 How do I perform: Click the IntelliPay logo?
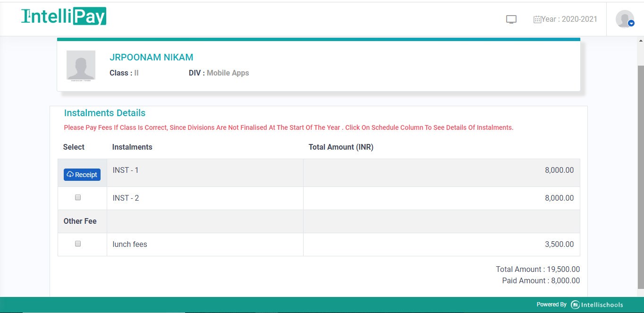(64, 16)
